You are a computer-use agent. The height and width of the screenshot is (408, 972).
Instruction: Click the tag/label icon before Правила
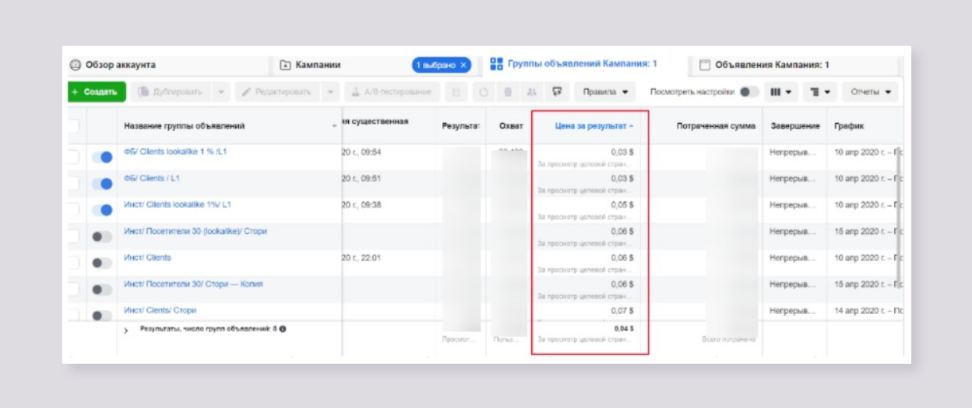[x=556, y=91]
